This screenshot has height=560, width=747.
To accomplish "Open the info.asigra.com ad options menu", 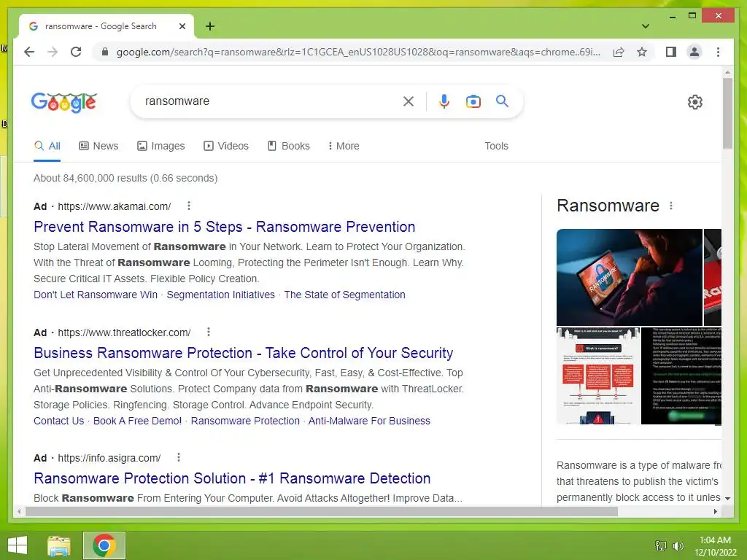I will (179, 457).
